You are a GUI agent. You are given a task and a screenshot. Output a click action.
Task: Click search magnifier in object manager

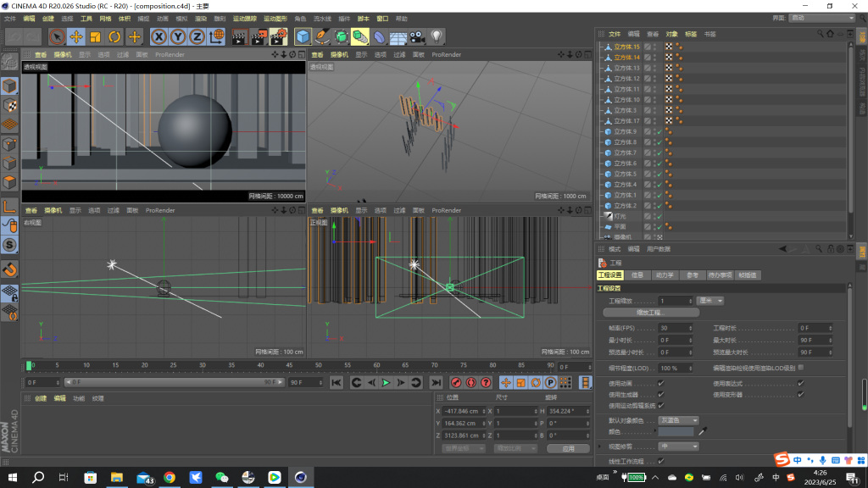point(820,34)
